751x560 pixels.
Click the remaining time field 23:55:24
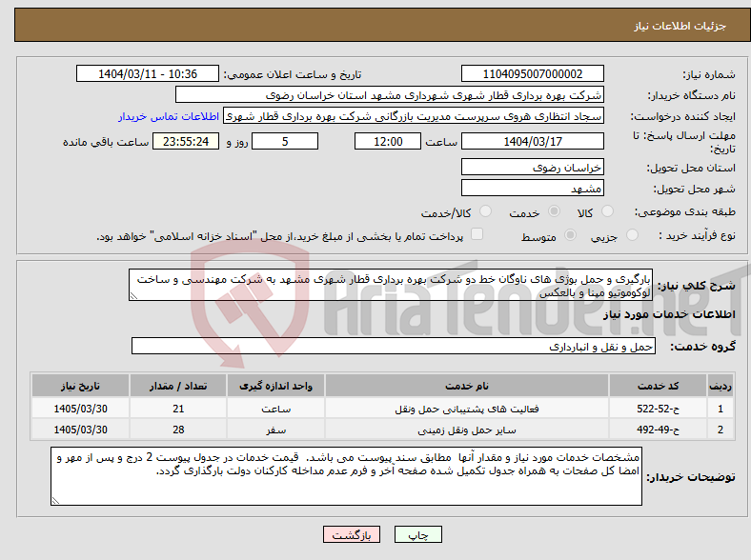[x=186, y=141]
